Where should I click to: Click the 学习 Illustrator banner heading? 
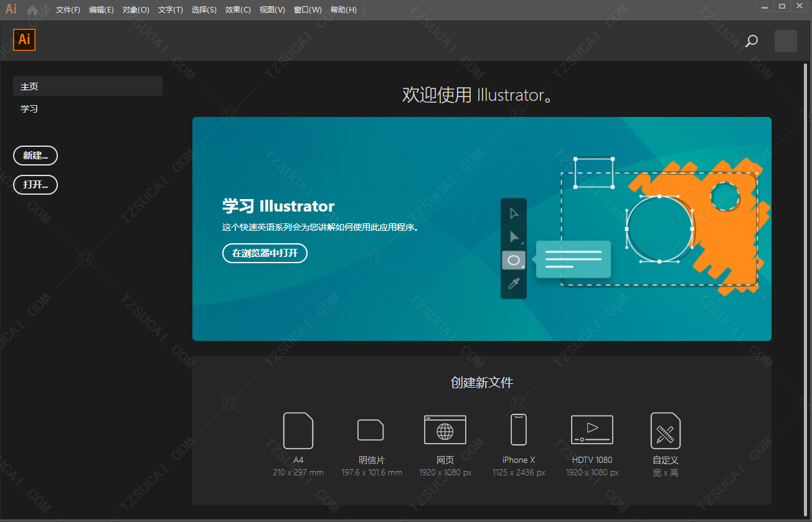coord(278,206)
